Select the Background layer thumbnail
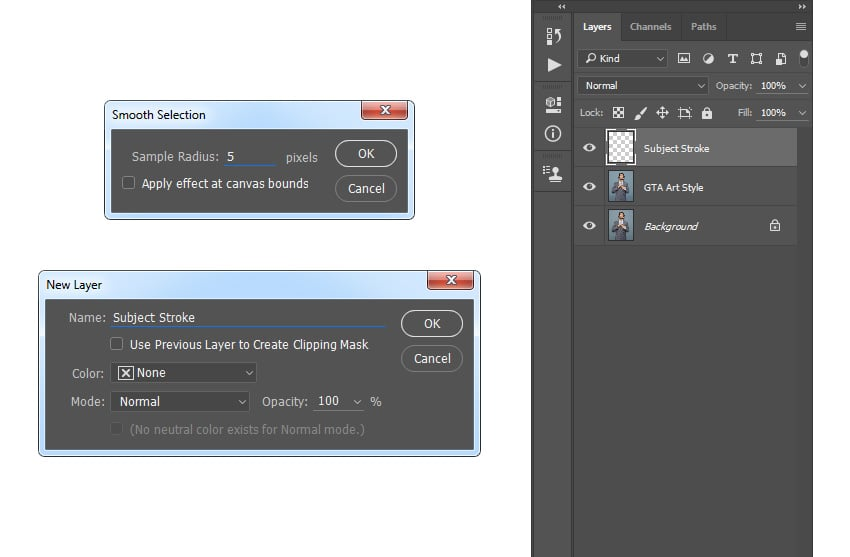 (621, 225)
